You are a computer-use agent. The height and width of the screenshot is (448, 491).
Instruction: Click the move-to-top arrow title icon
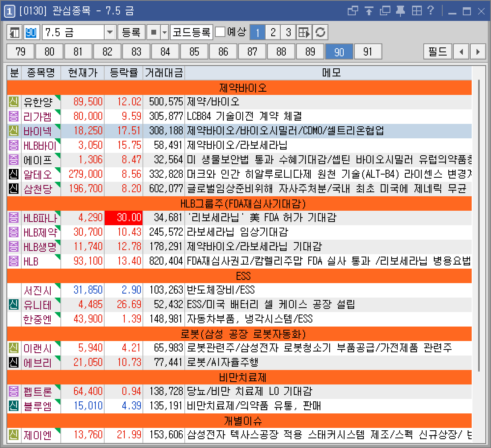369,11
